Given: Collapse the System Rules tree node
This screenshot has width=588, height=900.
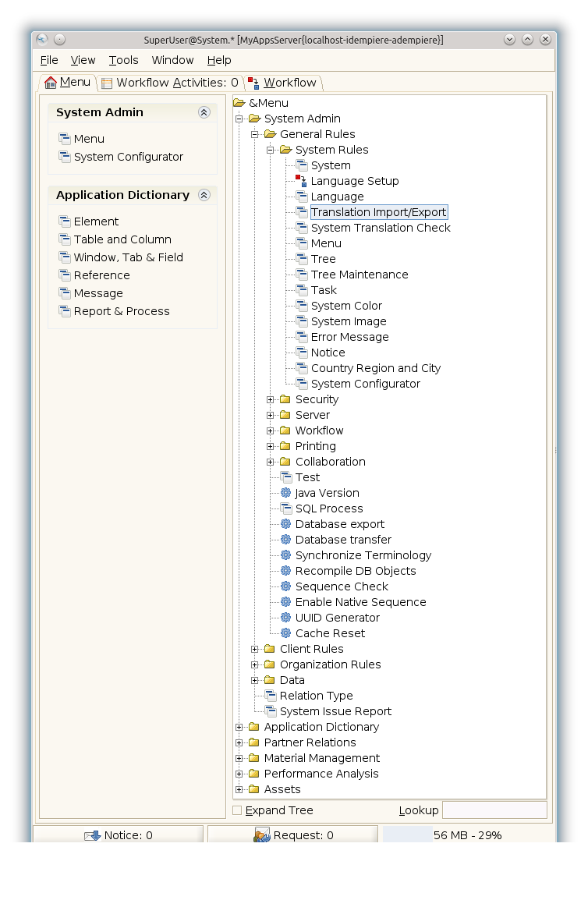Looking at the screenshot, I should pos(271,150).
